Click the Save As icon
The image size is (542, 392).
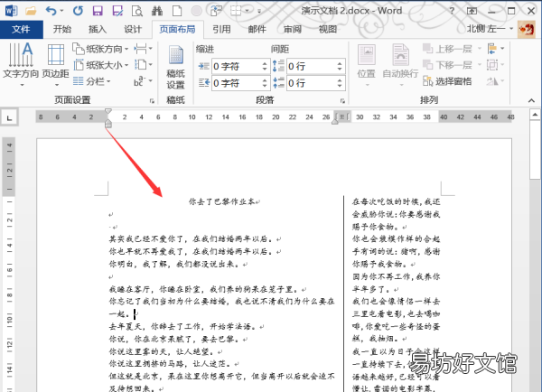tap(117, 11)
